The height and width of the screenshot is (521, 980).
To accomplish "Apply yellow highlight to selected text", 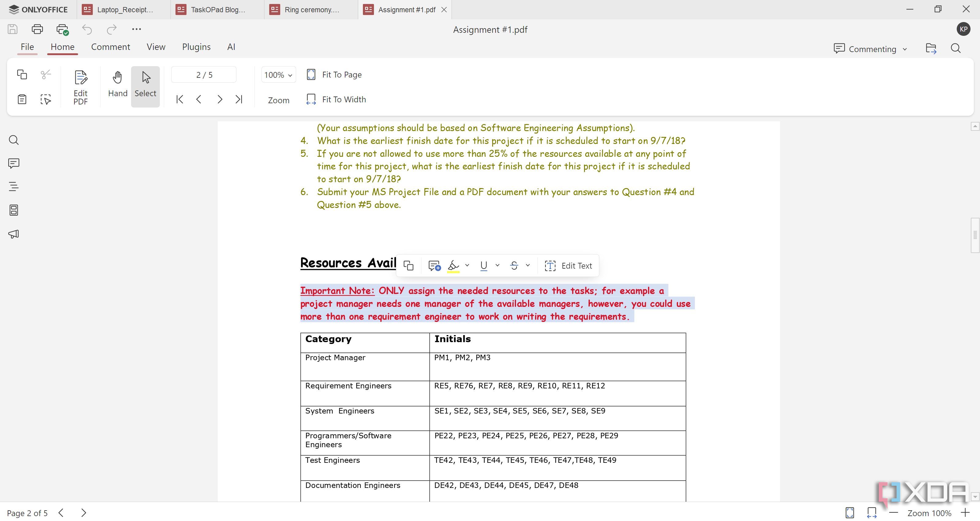I will click(453, 266).
